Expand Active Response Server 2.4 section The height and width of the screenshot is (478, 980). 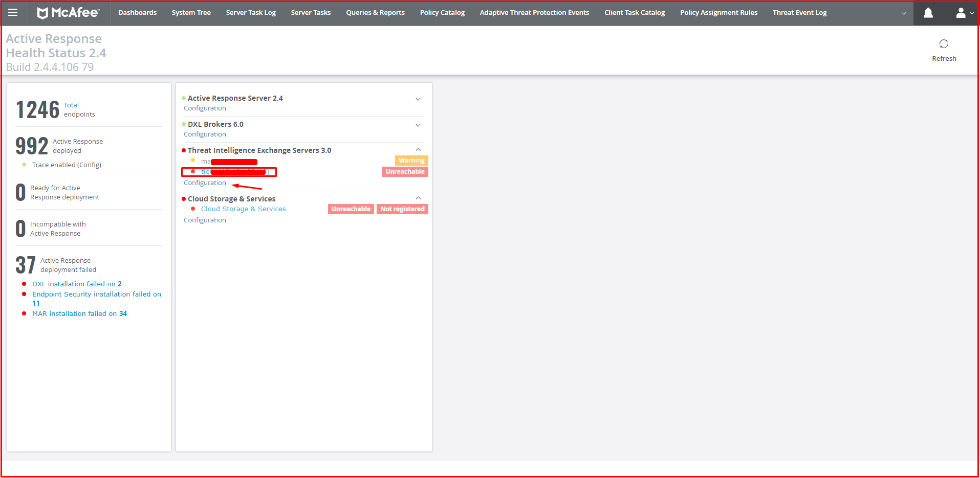click(418, 99)
